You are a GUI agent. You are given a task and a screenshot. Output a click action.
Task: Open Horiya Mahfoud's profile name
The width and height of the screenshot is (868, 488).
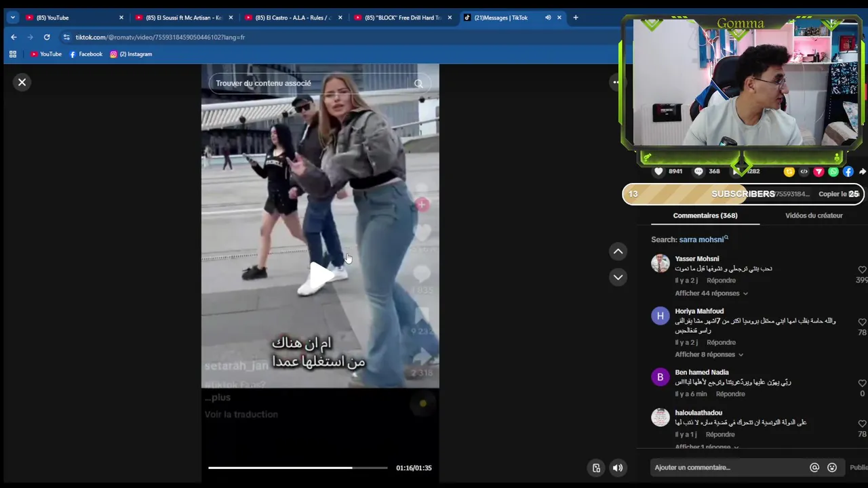tap(699, 311)
